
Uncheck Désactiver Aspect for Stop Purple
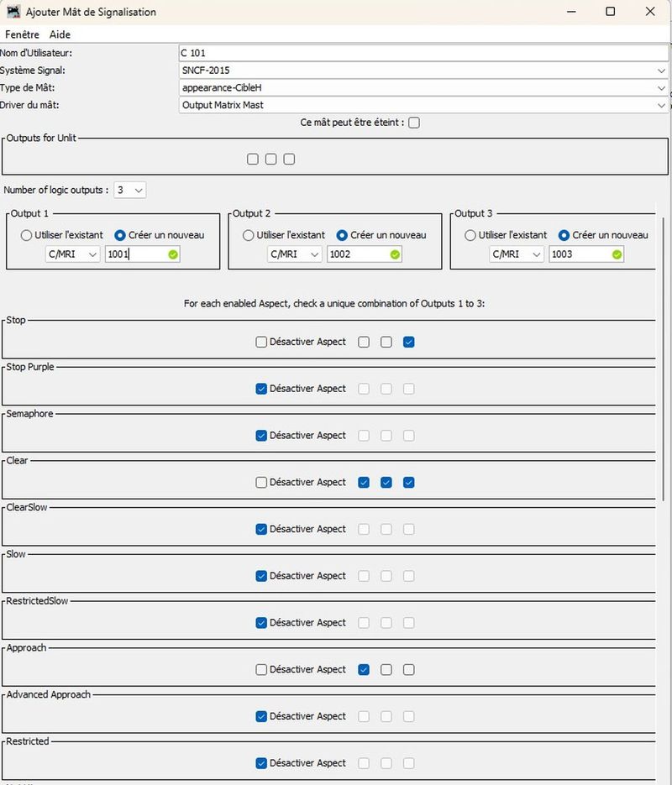(x=261, y=389)
